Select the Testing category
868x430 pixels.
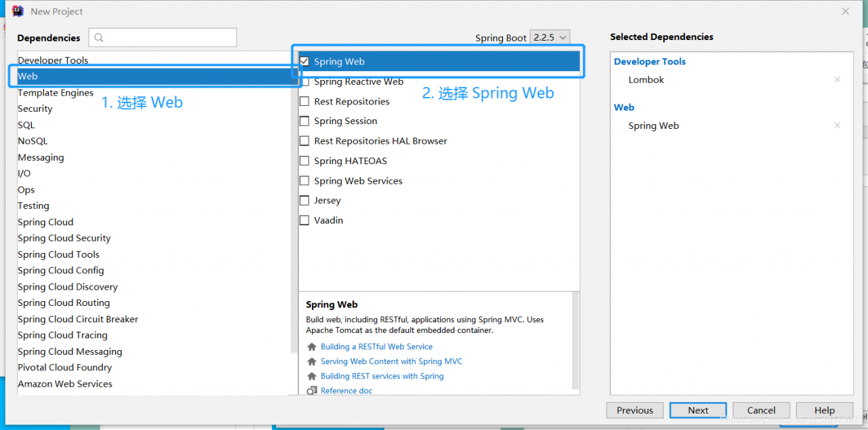tap(33, 206)
